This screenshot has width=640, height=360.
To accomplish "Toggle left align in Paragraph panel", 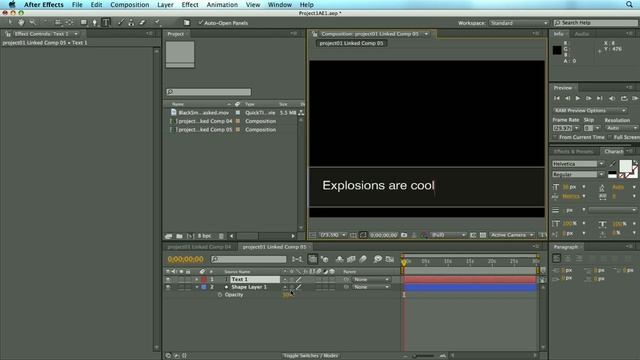I will pos(556,258).
